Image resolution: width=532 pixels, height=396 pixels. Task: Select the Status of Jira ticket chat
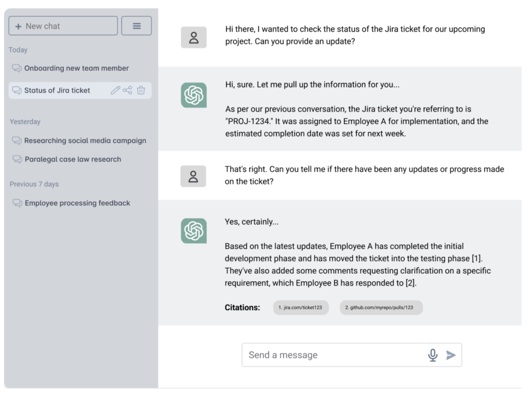coord(57,90)
